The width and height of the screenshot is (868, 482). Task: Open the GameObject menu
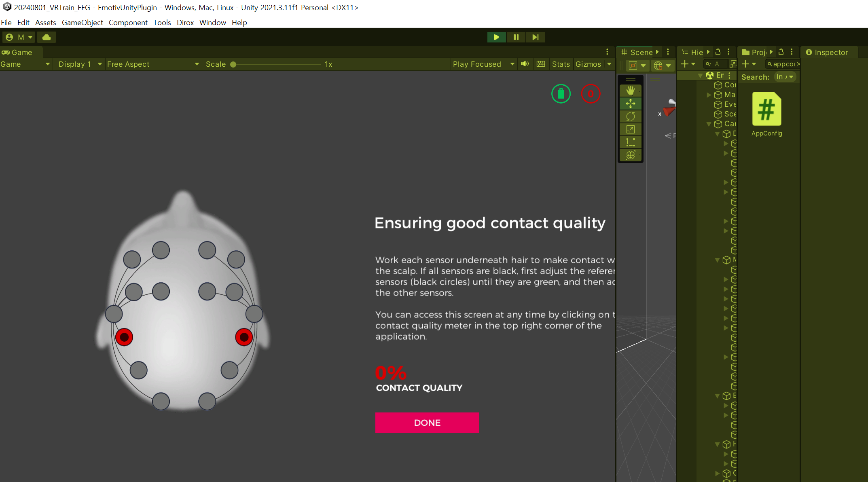coord(82,23)
